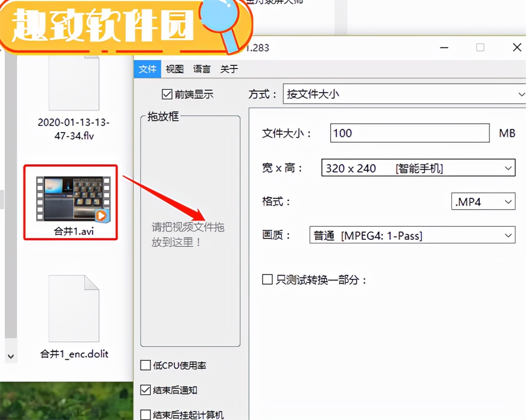Viewport: 526px width, 420px height.
Task: Disable the 结束后通知 checkbox
Action: (145, 390)
